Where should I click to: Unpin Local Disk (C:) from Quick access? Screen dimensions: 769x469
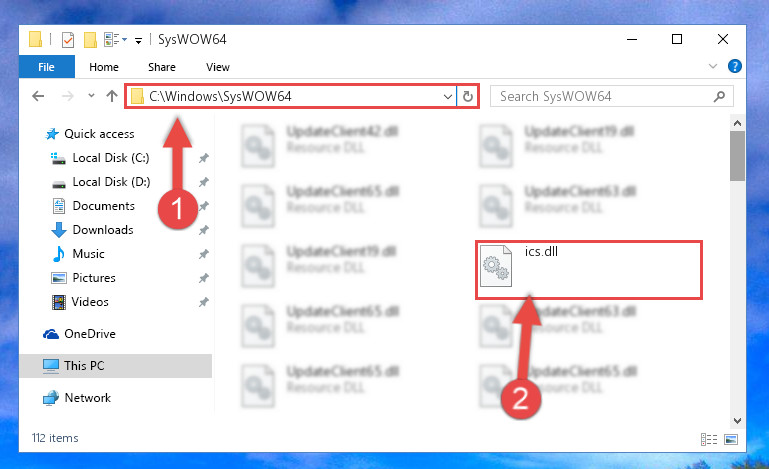[204, 158]
